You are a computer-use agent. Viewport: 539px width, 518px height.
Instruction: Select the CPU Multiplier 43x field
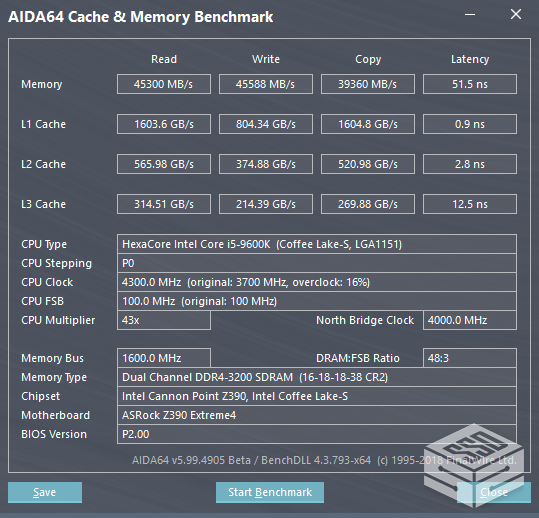(164, 320)
